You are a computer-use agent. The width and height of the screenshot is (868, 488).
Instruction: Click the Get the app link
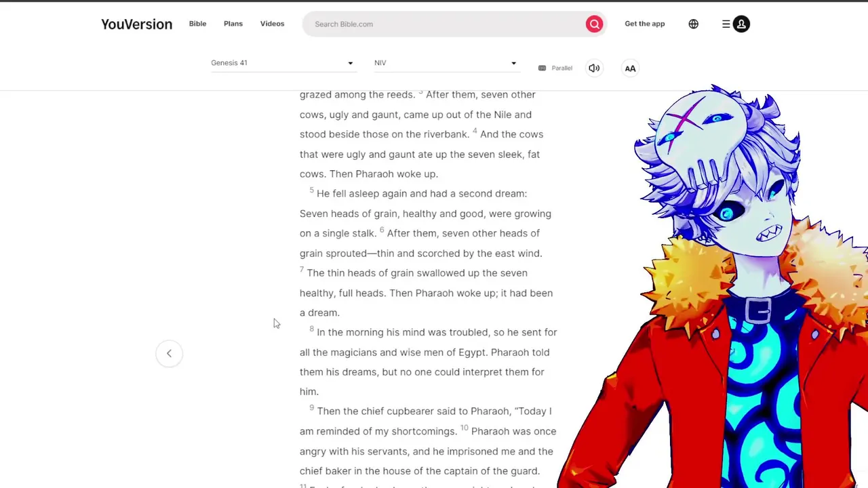pos(645,24)
